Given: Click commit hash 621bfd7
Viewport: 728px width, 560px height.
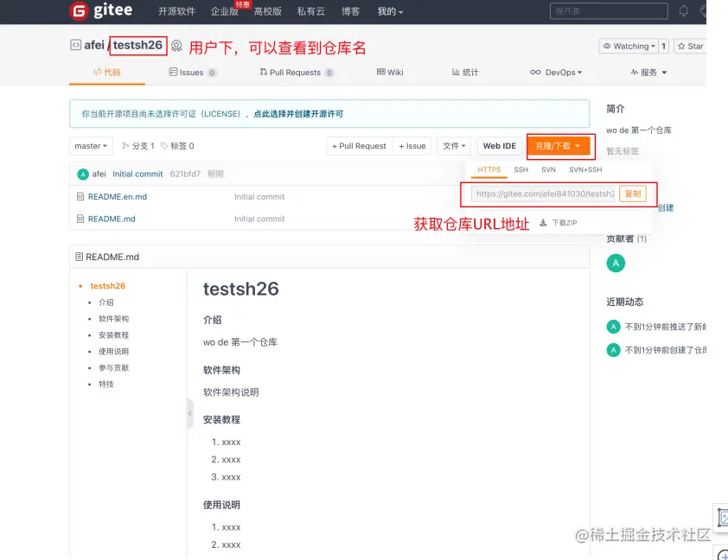Looking at the screenshot, I should [185, 174].
